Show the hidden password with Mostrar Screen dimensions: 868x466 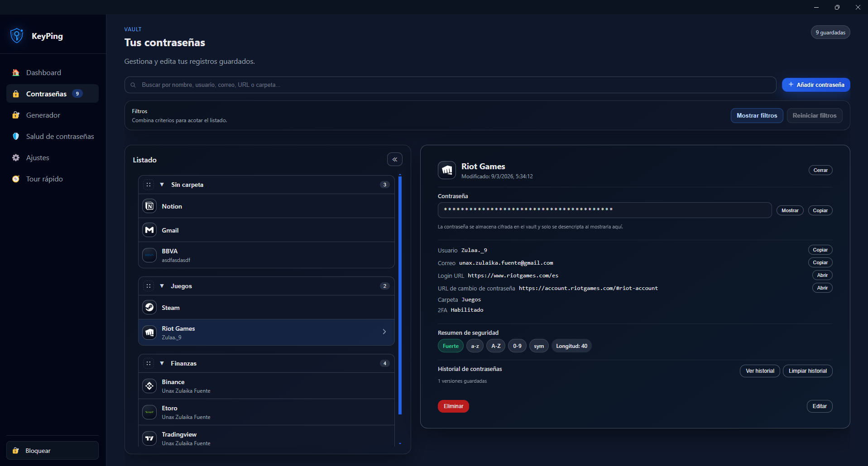(790, 210)
